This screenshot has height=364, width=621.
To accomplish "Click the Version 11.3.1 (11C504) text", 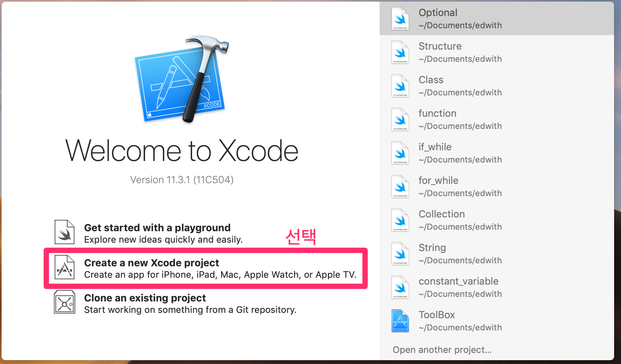I will [182, 180].
